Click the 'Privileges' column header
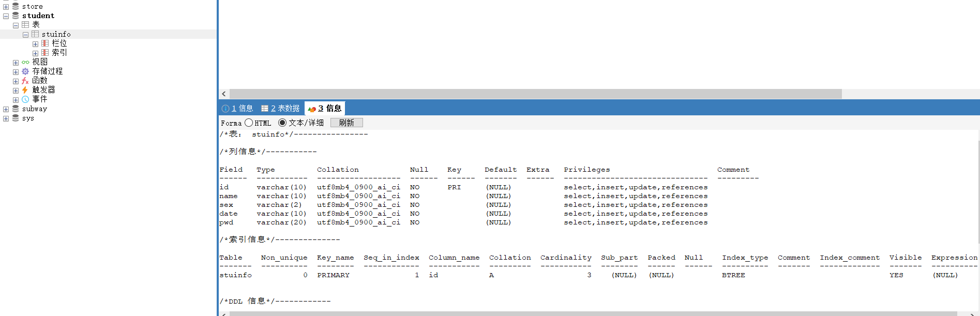 [x=586, y=170]
